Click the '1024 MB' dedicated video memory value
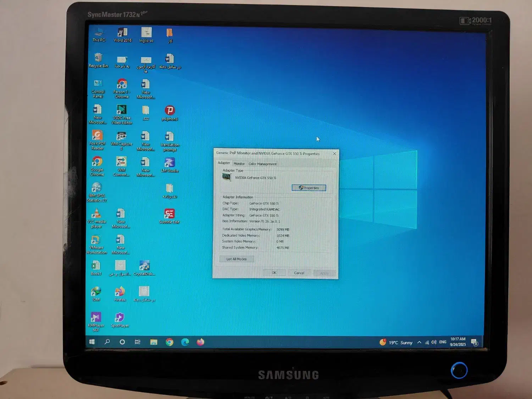The width and height of the screenshot is (532, 399). (x=283, y=235)
